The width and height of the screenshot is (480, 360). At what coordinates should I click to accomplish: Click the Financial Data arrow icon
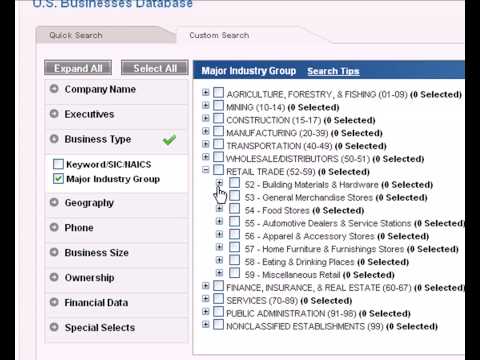[x=54, y=302]
